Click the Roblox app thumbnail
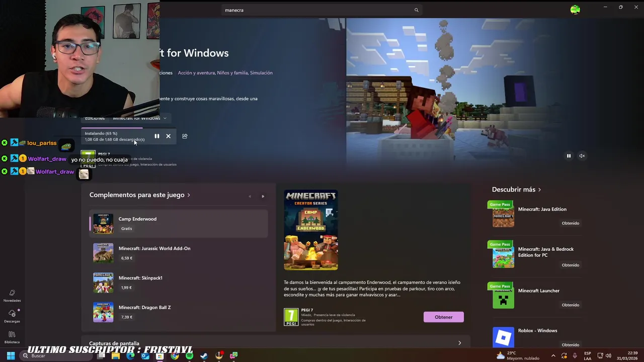Image resolution: width=644 pixels, height=362 pixels. [503, 337]
